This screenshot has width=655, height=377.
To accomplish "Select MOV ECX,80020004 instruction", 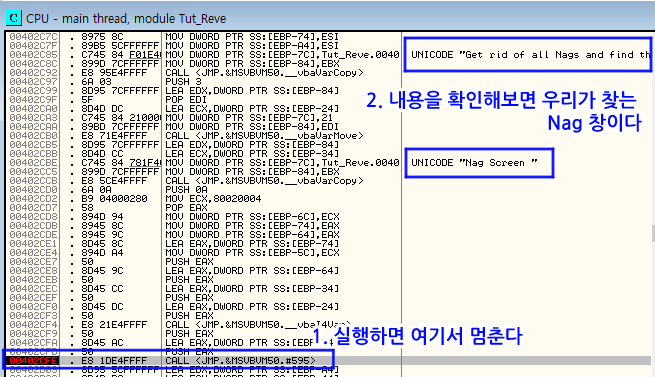I will point(213,199).
